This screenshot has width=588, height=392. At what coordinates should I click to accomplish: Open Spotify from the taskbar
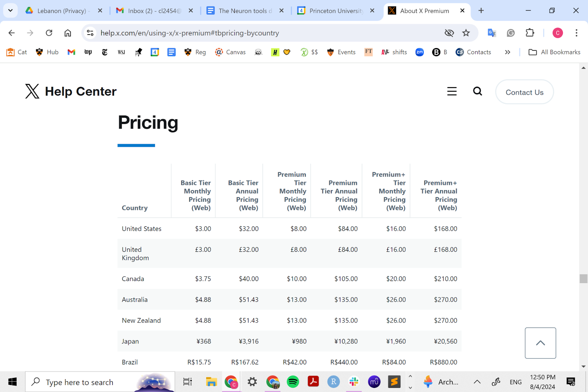click(x=293, y=382)
